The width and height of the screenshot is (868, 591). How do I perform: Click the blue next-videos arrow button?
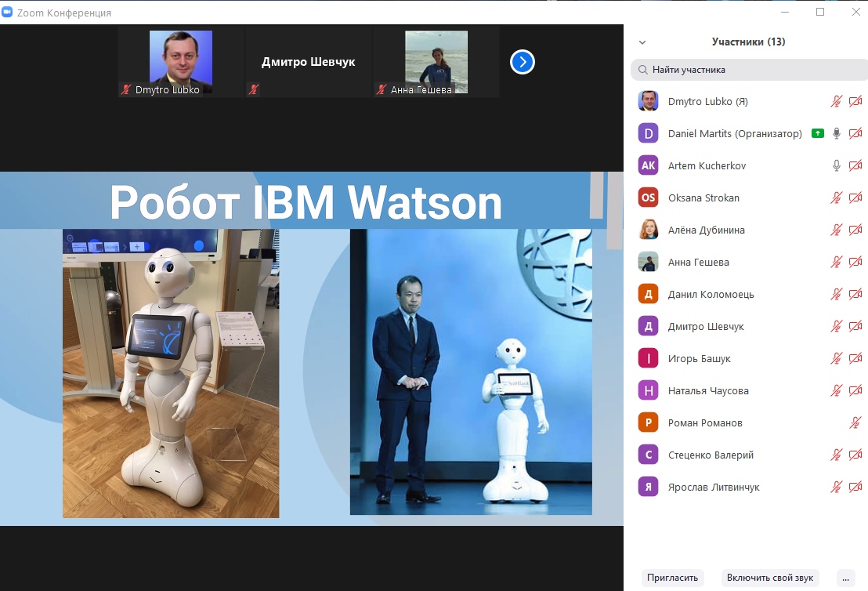[x=523, y=62]
